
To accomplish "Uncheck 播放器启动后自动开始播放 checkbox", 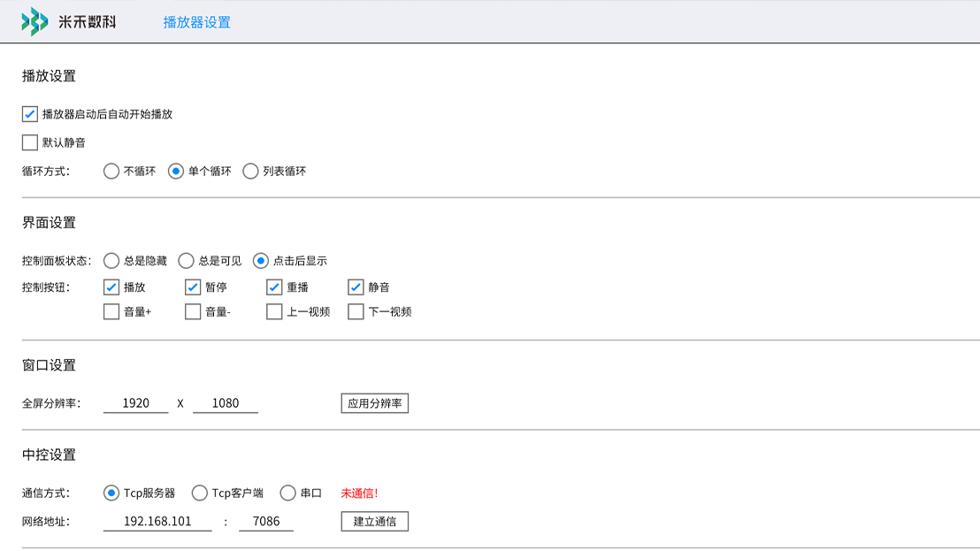I will click(30, 114).
